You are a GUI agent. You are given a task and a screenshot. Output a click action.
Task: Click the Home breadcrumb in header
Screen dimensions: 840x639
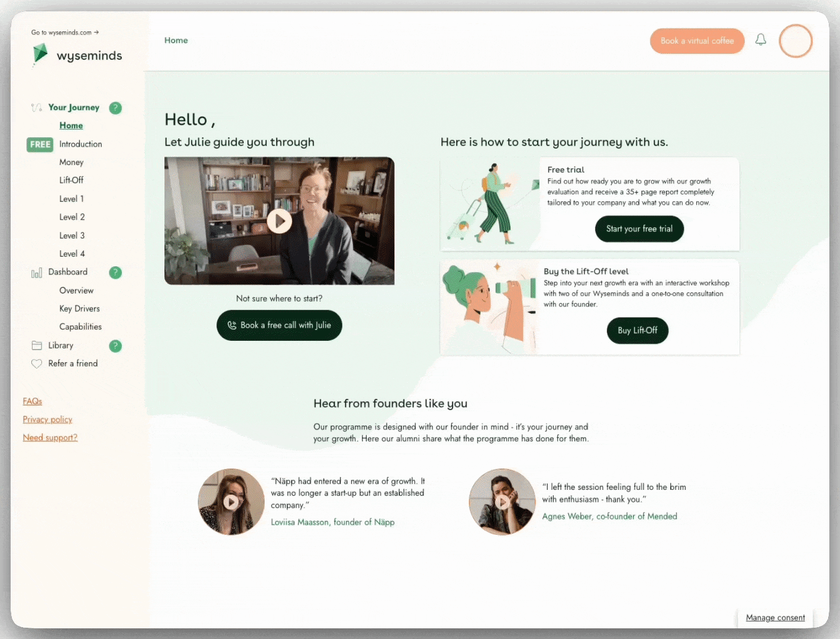[176, 40]
